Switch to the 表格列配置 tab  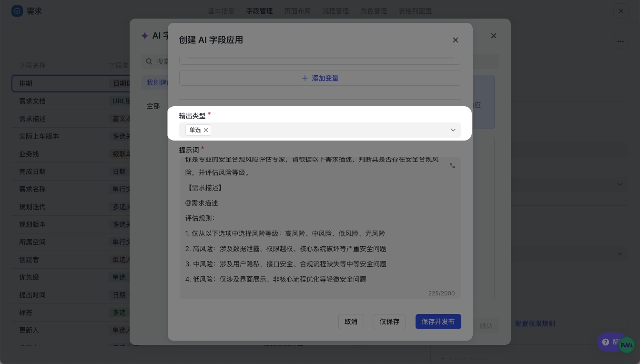click(x=415, y=11)
